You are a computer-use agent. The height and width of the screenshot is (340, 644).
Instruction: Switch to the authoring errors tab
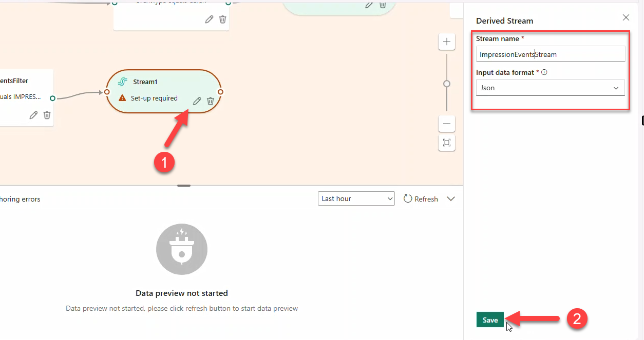[x=20, y=199]
